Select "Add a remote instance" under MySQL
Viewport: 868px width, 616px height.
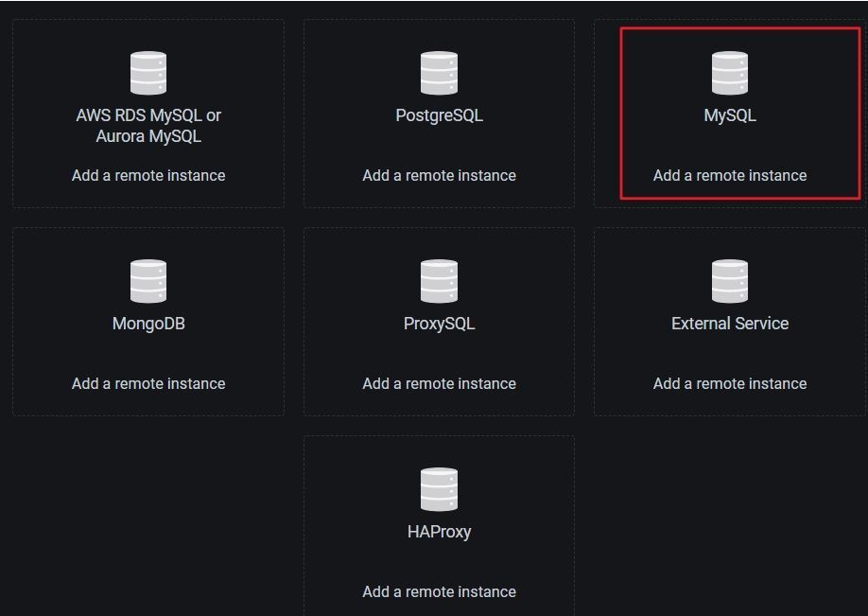[730, 176]
